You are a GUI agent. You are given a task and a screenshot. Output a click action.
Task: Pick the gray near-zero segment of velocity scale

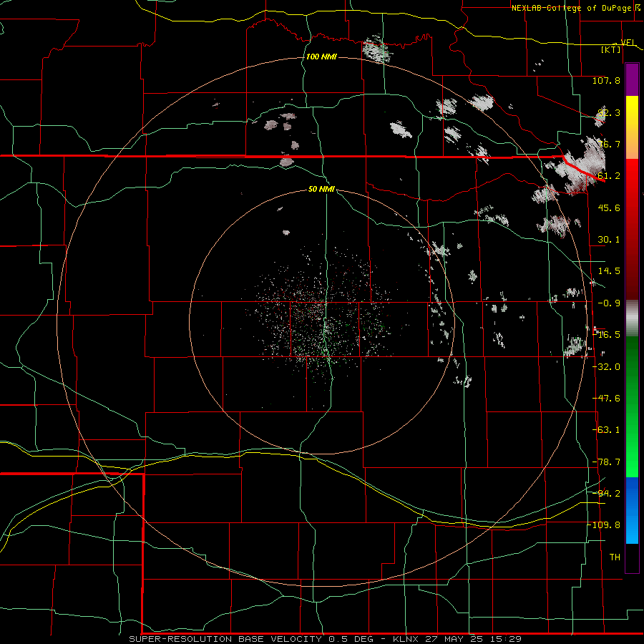[x=632, y=318]
